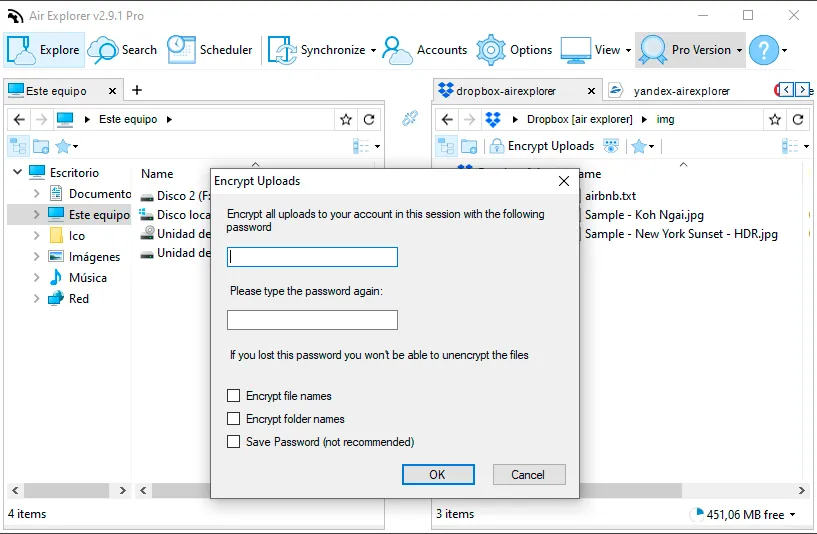Image resolution: width=817 pixels, height=534 pixels.
Task: Create new folder in the Dropbox pane
Action: (469, 146)
